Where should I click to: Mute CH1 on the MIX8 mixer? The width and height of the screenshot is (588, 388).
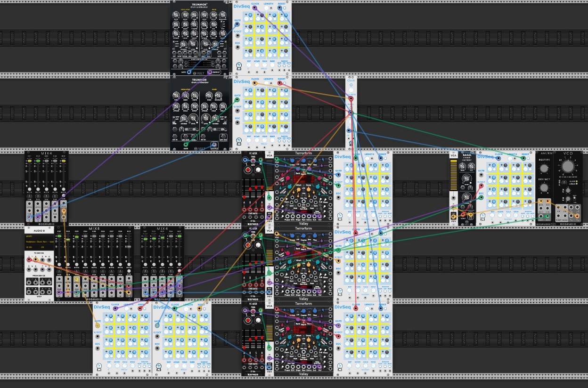tap(59, 265)
